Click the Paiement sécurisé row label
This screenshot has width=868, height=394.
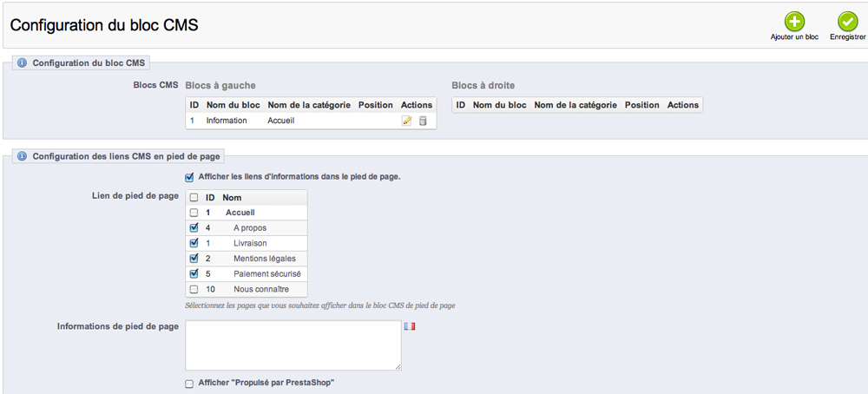point(267,274)
